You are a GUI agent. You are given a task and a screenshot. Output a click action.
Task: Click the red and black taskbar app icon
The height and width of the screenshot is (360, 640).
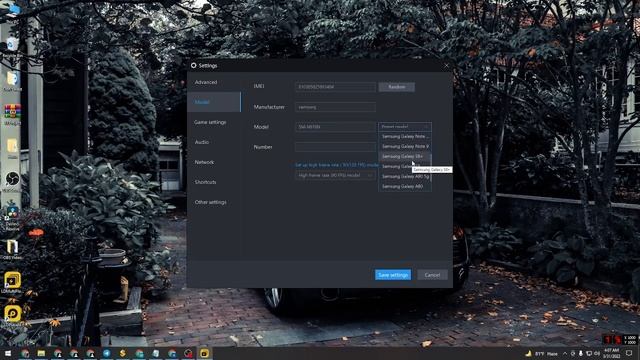[188, 353]
